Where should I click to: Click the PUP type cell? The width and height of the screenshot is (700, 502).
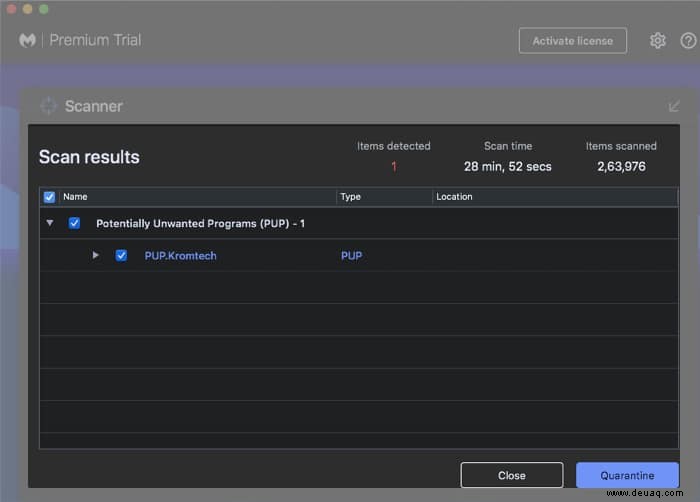351,256
